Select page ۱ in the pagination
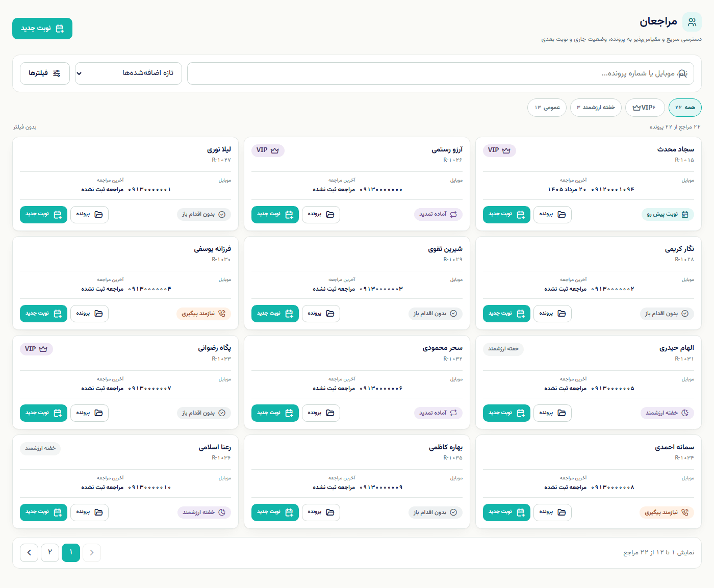The image size is (714, 588). pos(71,553)
